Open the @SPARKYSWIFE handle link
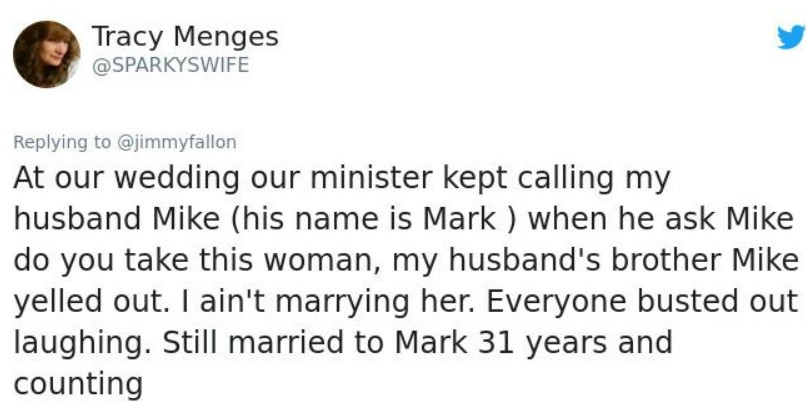The width and height of the screenshot is (806, 406). point(170,66)
